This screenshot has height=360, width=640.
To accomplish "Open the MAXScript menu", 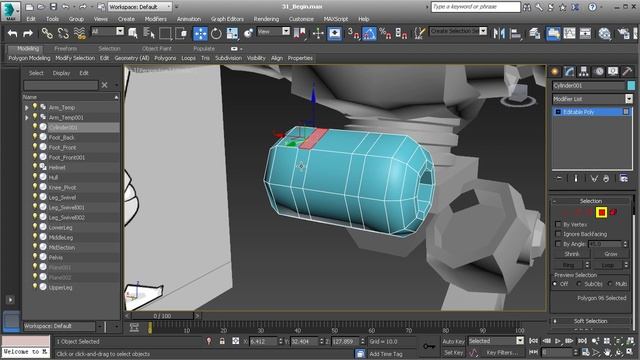I will [x=336, y=19].
